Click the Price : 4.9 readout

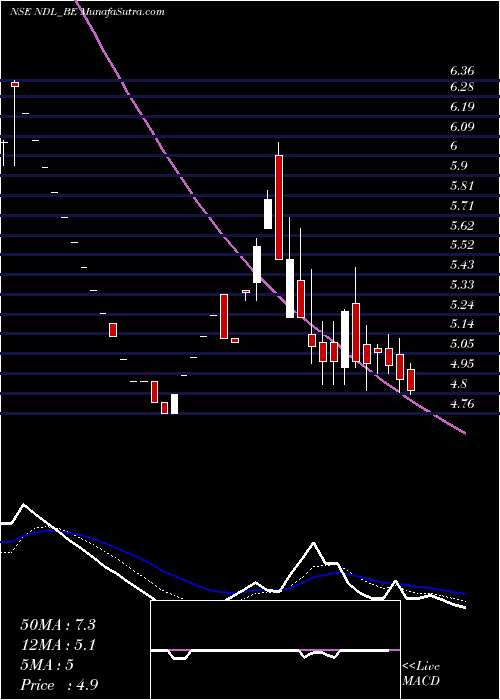point(59,685)
